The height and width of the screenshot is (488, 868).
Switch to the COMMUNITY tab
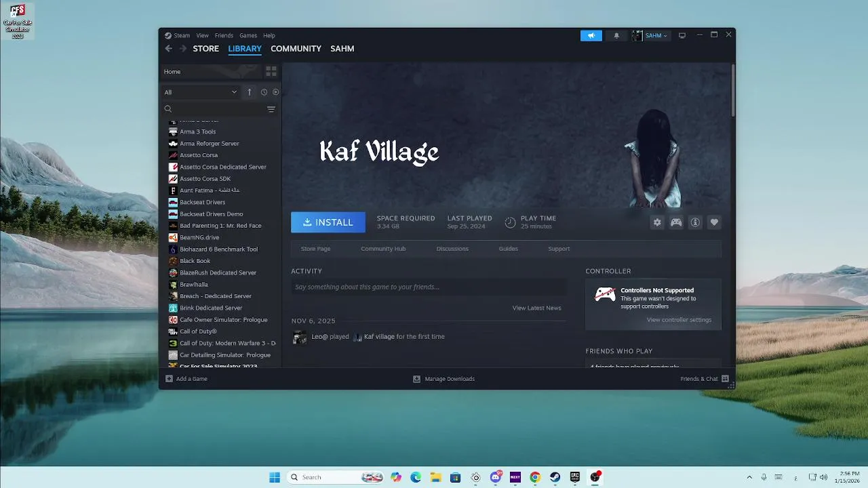click(296, 49)
